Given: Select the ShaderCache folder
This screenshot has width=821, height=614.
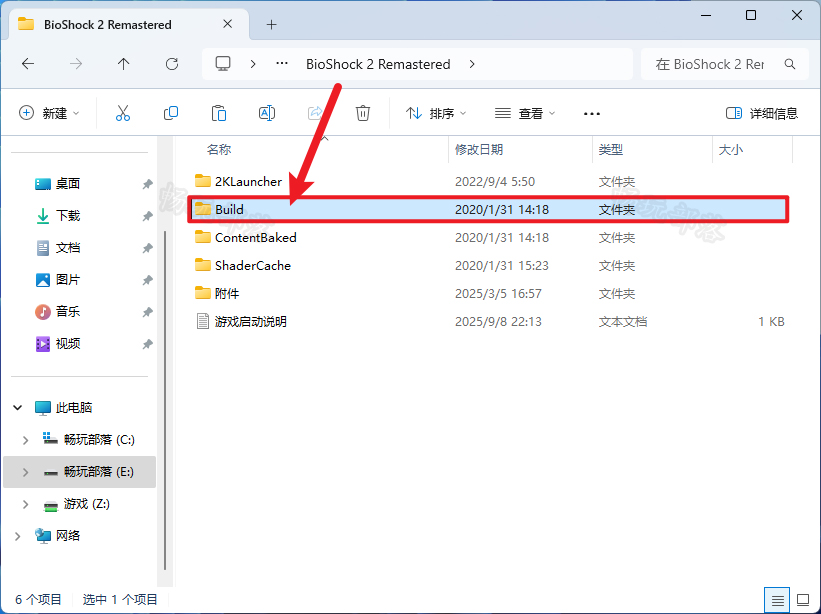Looking at the screenshot, I should click(252, 265).
